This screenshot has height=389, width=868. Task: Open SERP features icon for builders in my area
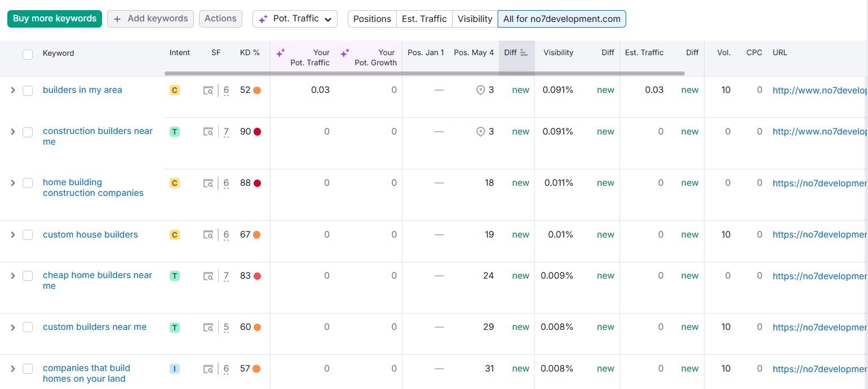pos(209,90)
